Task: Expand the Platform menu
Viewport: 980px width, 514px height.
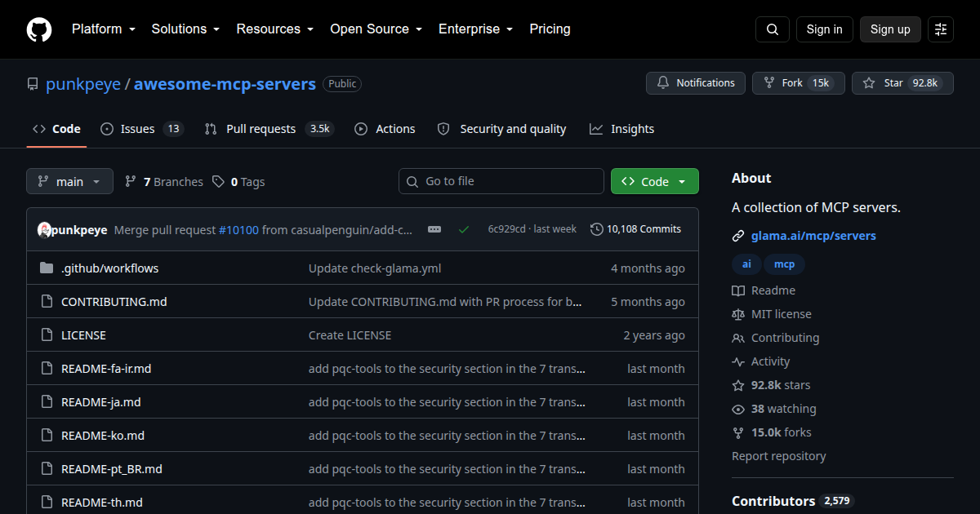Action: (103, 29)
